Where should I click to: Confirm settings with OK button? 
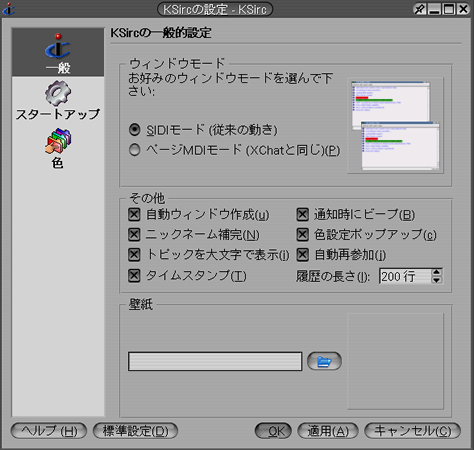coord(273,431)
